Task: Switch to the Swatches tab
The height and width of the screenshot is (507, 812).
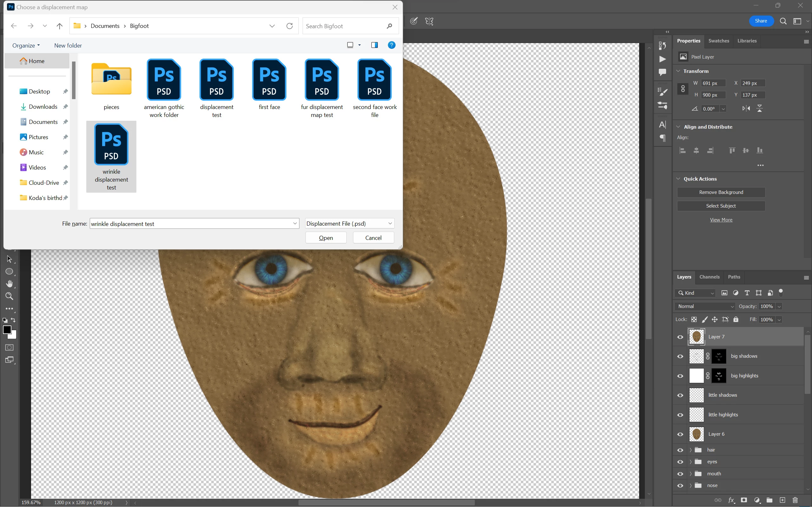Action: [x=718, y=41]
